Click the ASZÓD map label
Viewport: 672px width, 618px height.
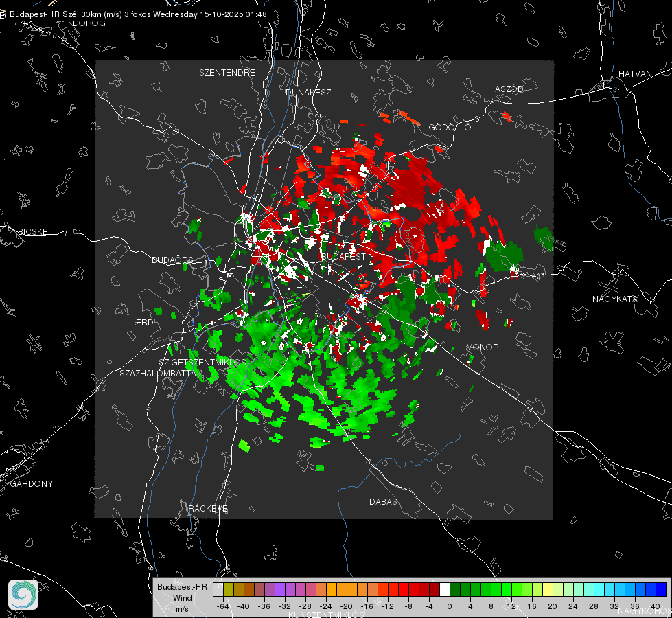[x=509, y=89]
